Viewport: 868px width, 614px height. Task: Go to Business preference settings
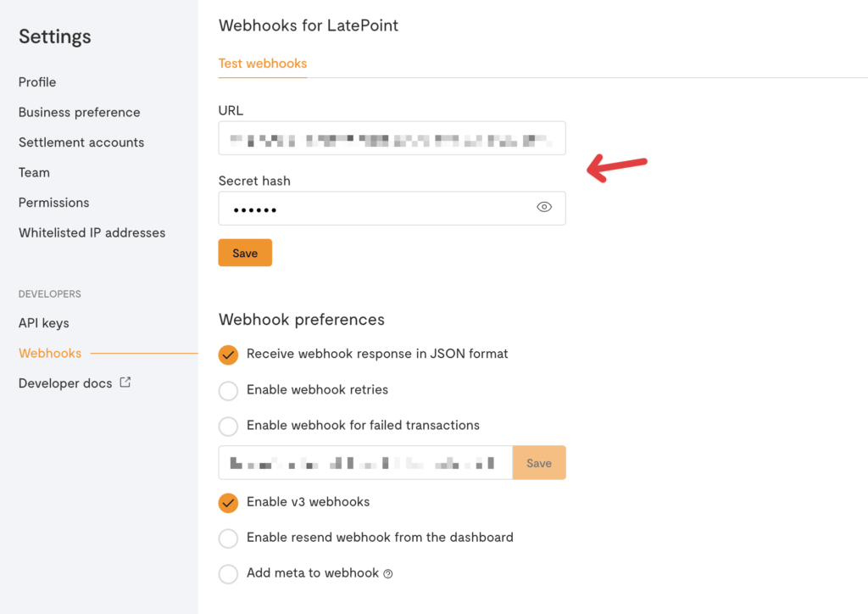point(79,112)
